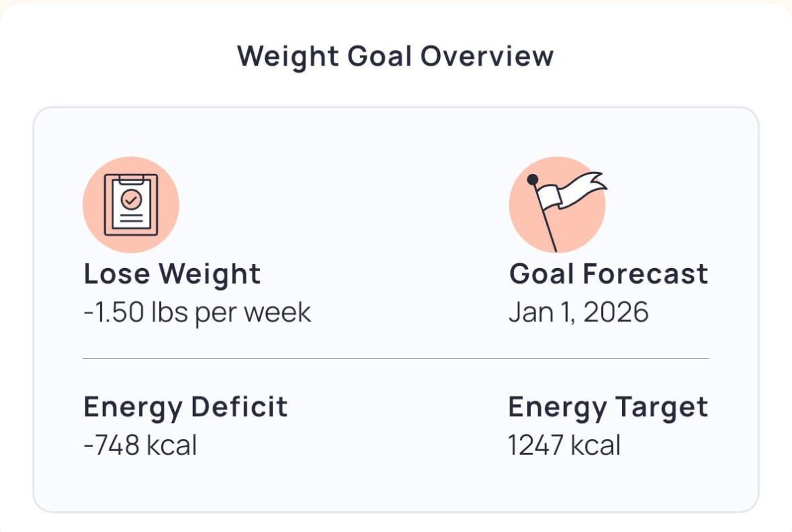Click the word Overview in the title

(x=486, y=56)
